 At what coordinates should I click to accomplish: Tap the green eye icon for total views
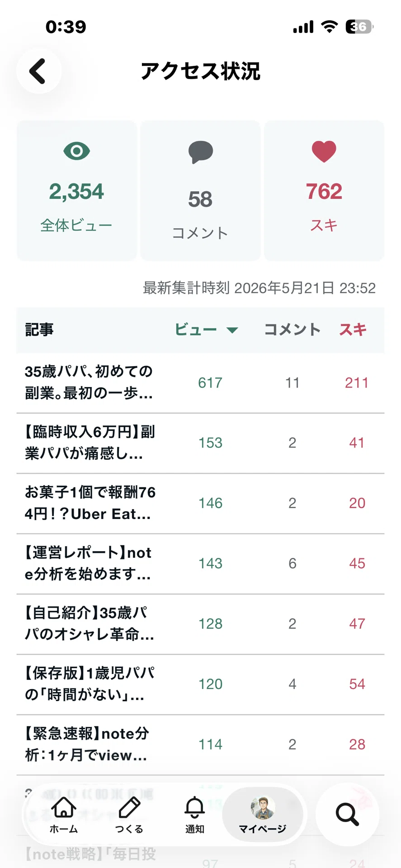coord(77,151)
